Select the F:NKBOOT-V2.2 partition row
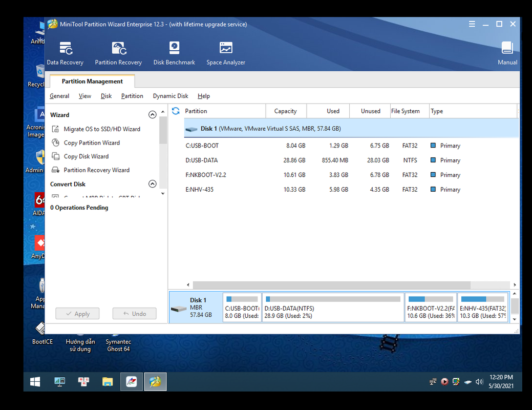532x410 pixels. [351, 175]
